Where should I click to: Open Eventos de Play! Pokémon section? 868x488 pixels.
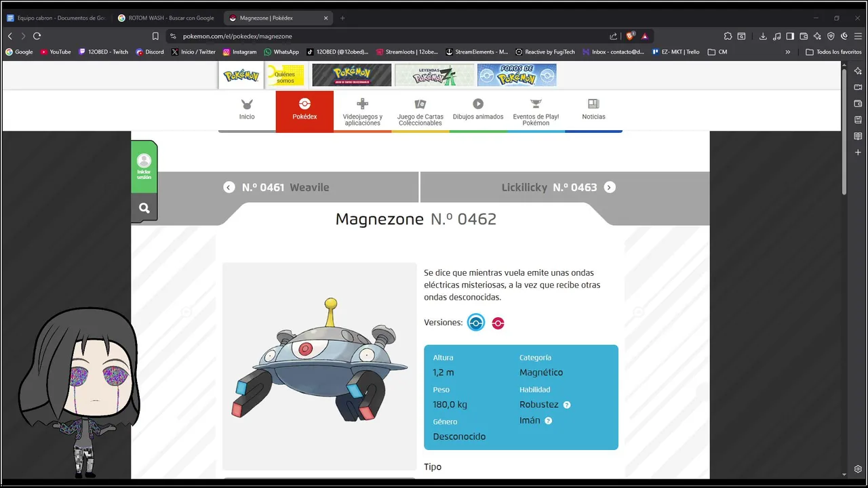pyautogui.click(x=536, y=112)
